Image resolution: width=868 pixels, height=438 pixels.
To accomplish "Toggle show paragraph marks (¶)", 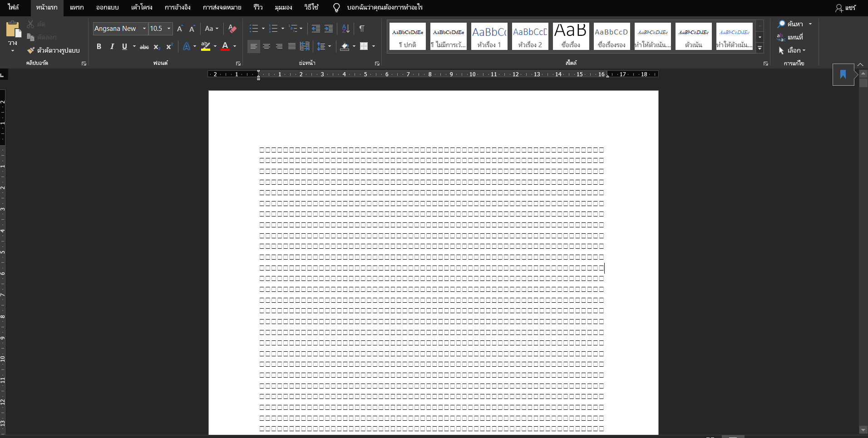I will (362, 29).
